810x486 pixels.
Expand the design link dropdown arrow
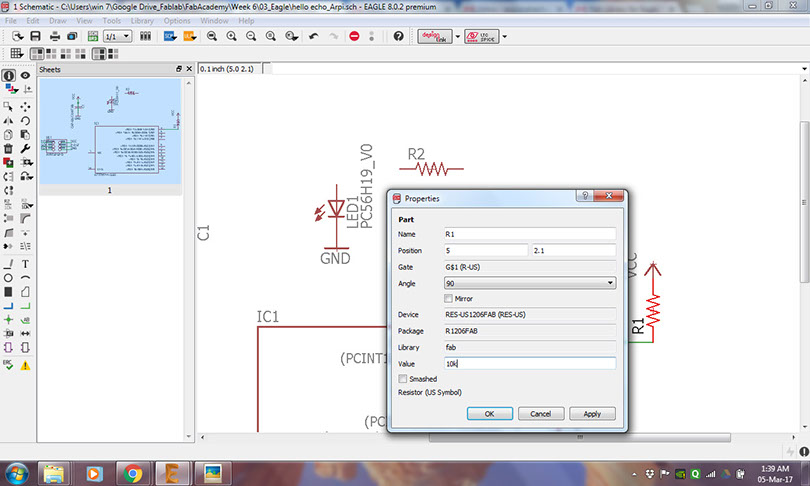(458, 36)
